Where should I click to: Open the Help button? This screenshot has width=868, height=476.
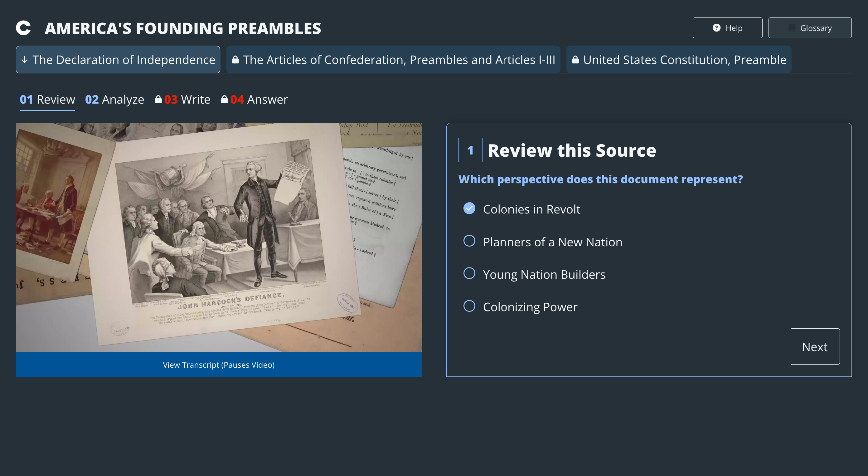(x=727, y=28)
